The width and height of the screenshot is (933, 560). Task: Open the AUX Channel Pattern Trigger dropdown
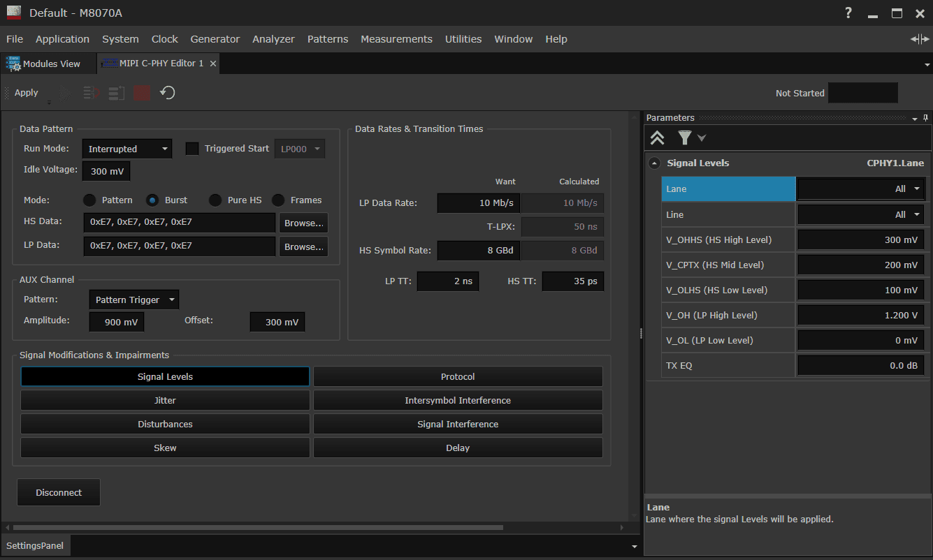point(133,299)
